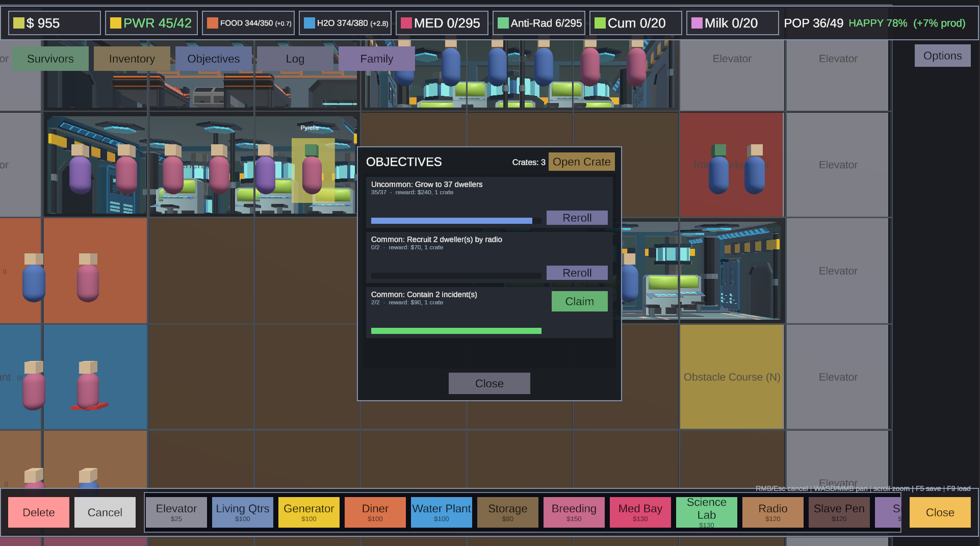Claim the Contain incidents reward
Screen dimensions: 980x546
(x=580, y=301)
